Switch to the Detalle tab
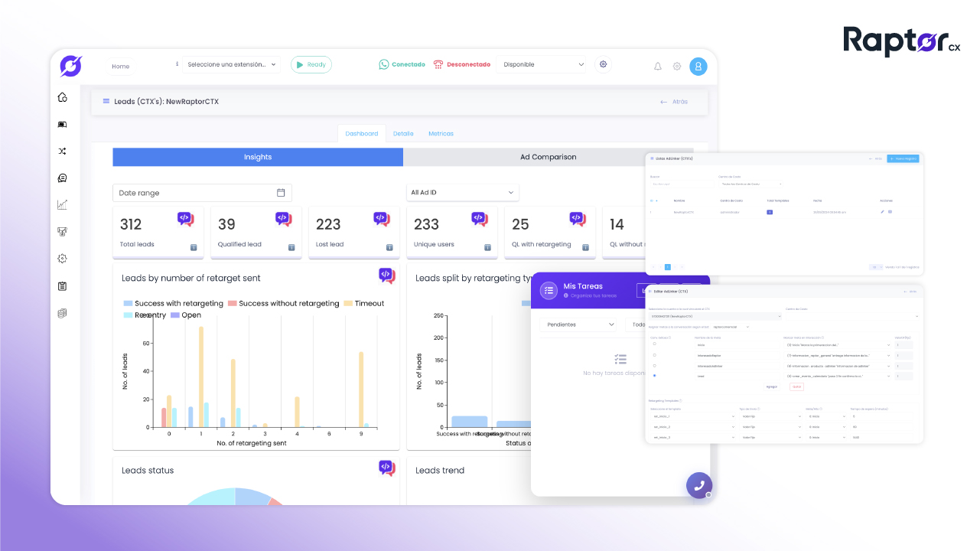The width and height of the screenshot is (980, 551). point(403,133)
